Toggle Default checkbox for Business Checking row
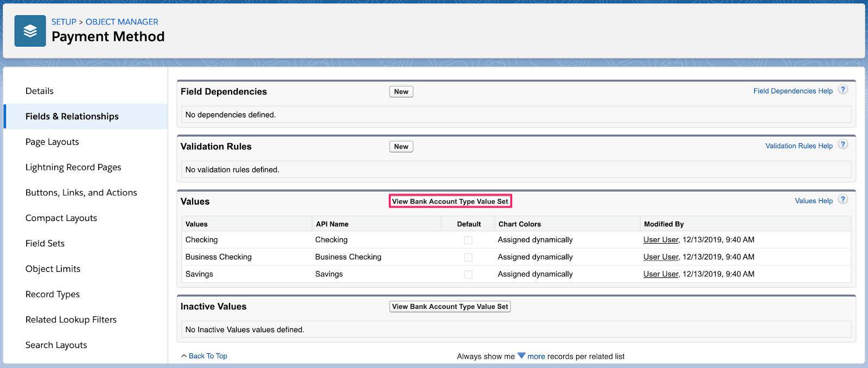 click(x=468, y=257)
